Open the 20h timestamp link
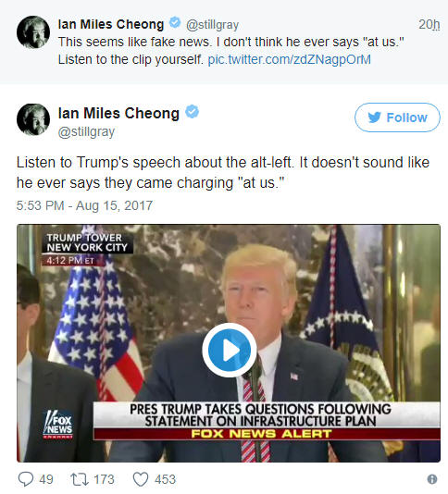 point(429,24)
